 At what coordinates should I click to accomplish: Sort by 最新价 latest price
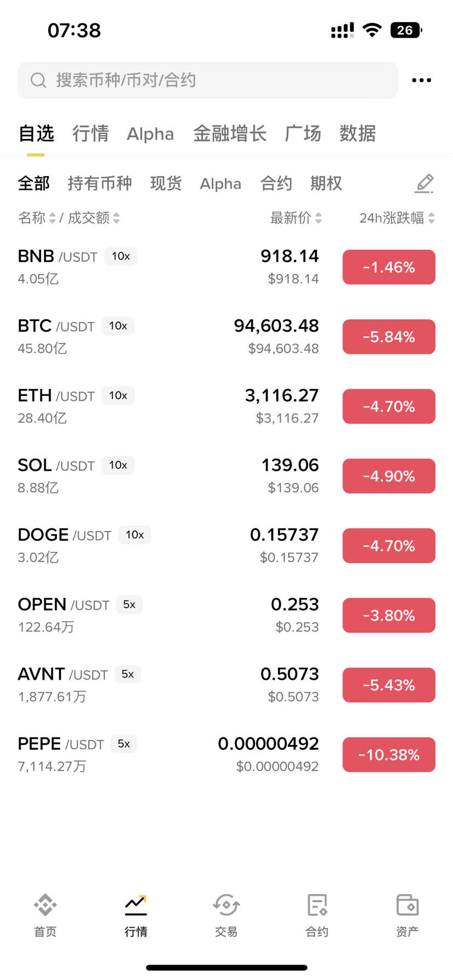[x=296, y=218]
